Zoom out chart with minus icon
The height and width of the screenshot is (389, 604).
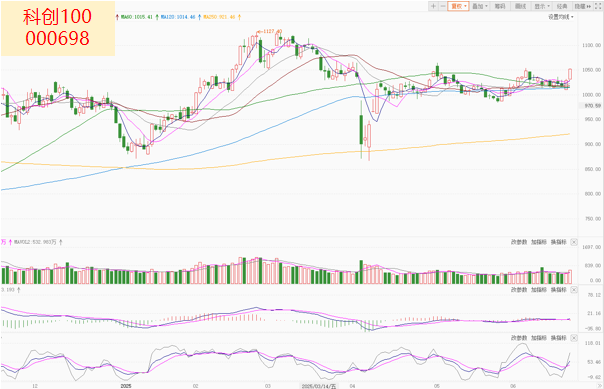pos(443,6)
